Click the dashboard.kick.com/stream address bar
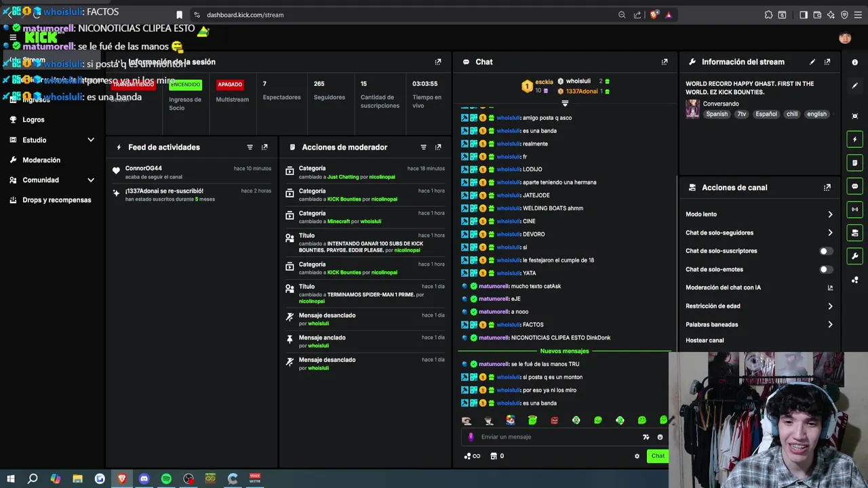 [245, 15]
